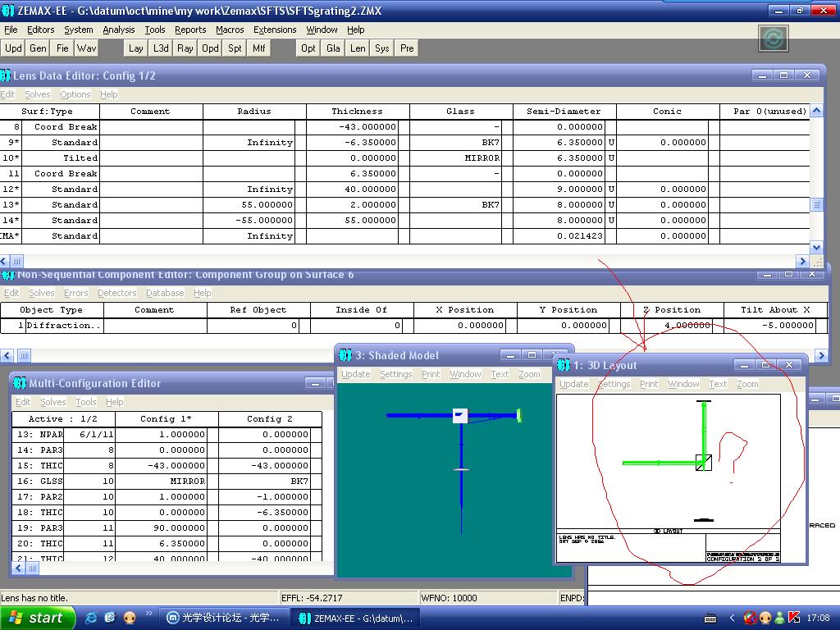Open Ray fan with Ray button
This screenshot has width=840, height=630.
(x=185, y=48)
